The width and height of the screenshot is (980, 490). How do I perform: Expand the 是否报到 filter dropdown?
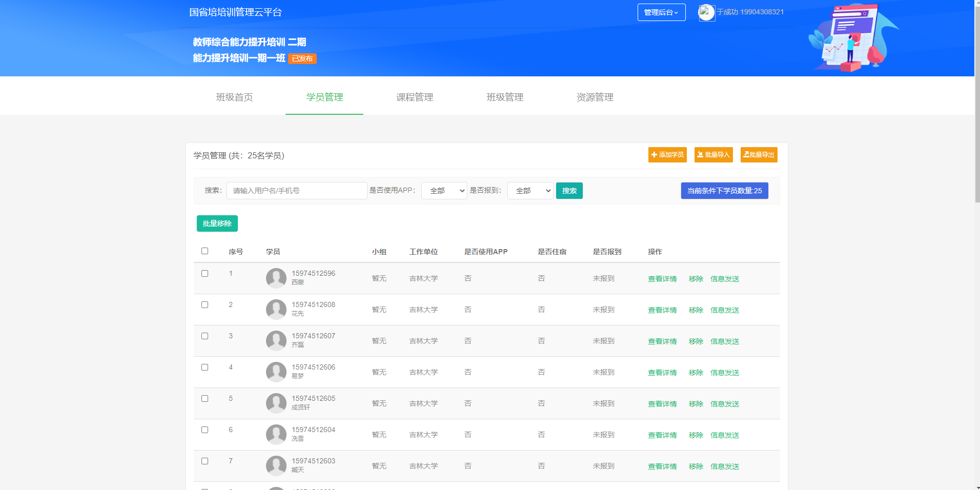point(530,191)
